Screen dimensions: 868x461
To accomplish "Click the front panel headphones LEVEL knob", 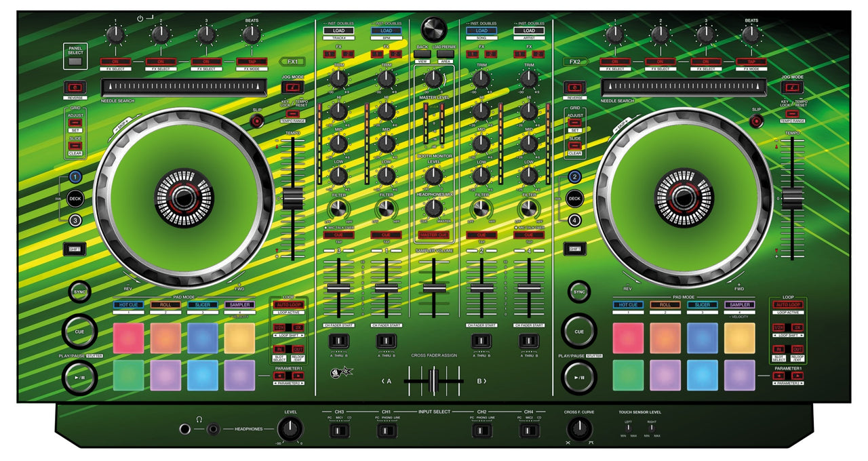I will pyautogui.click(x=290, y=428).
